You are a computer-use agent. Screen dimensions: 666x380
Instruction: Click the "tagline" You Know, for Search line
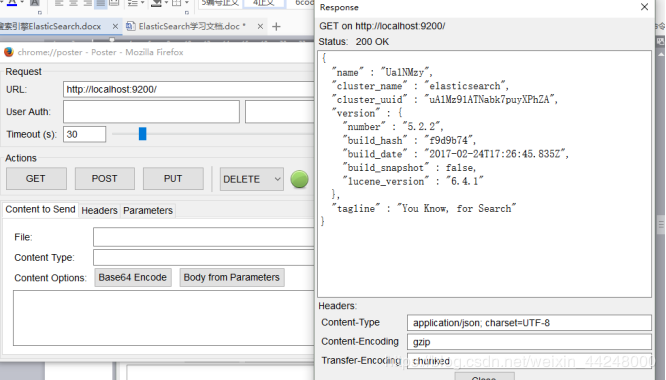click(x=424, y=208)
